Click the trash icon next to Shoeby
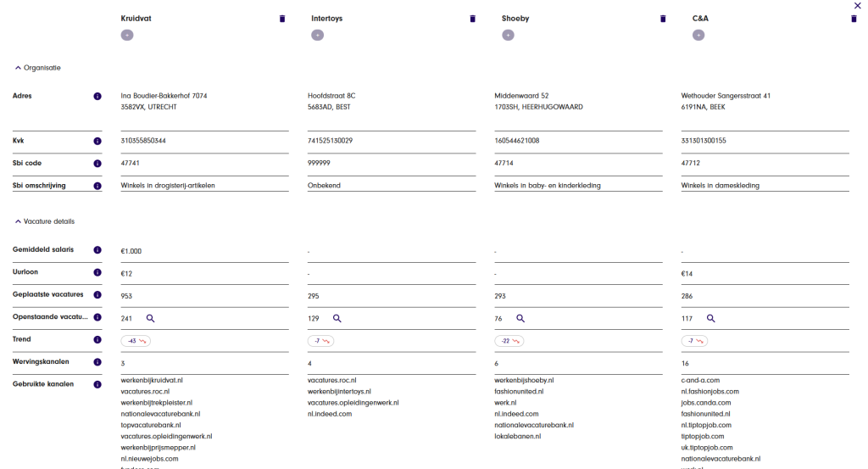868x469 pixels. pyautogui.click(x=664, y=19)
